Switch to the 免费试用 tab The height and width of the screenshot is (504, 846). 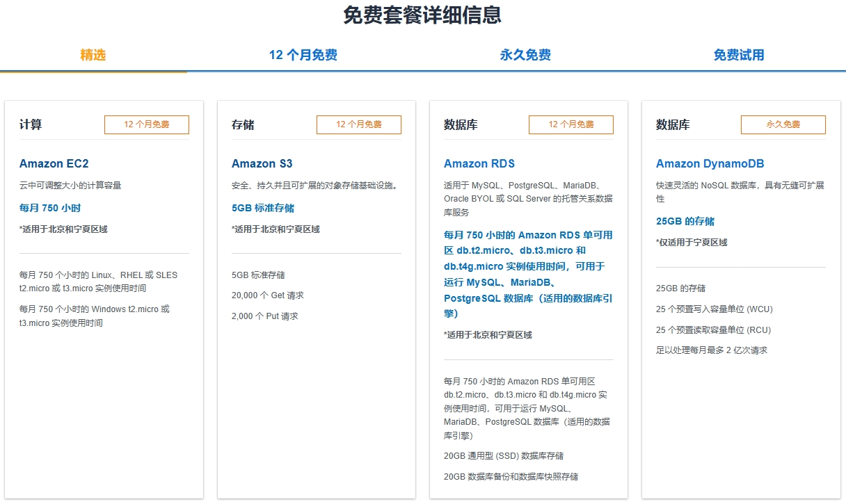pos(739,55)
